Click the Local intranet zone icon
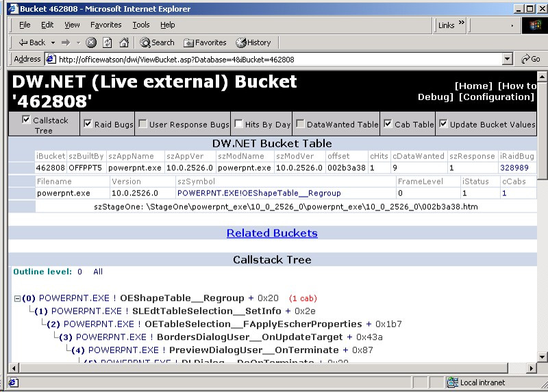Image resolution: width=548 pixels, height=392 pixels. [453, 382]
